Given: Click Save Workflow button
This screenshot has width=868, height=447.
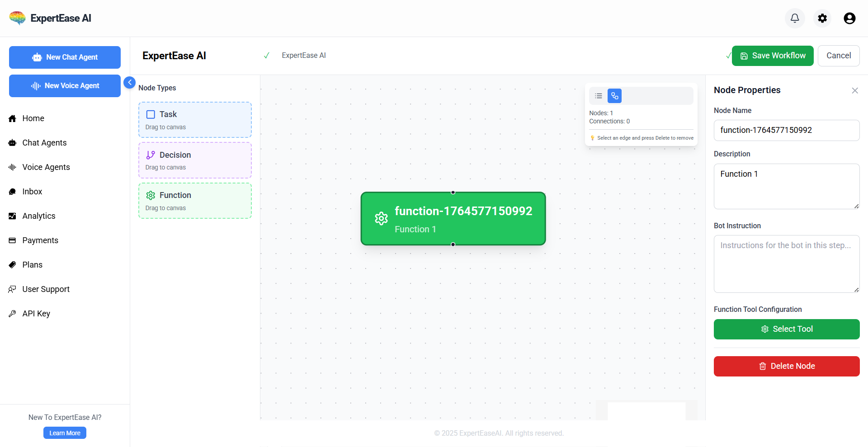Looking at the screenshot, I should (772, 56).
